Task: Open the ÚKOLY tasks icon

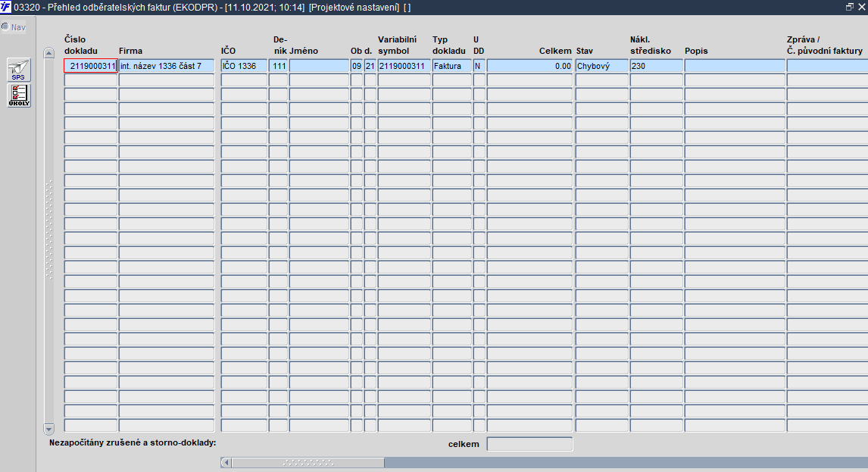Action: click(19, 95)
